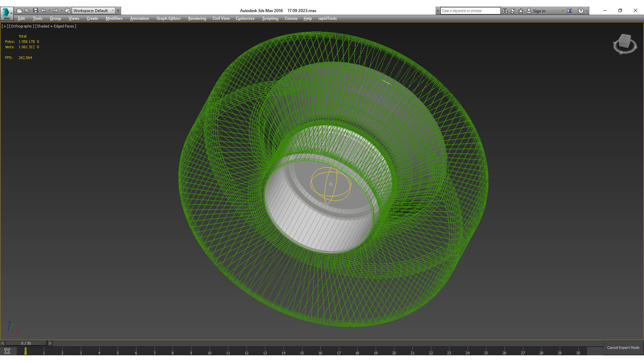The image size is (644, 362).
Task: Open the viewport [+] general menu
Action: [x=5, y=26]
